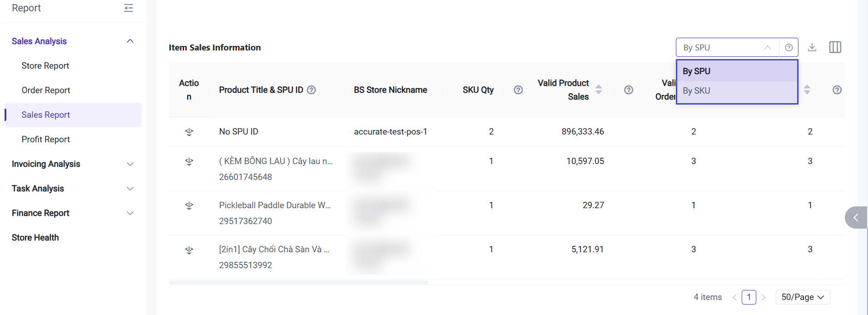Choose the By SPU dropdown option
This screenshot has width=868, height=315.
[696, 71]
